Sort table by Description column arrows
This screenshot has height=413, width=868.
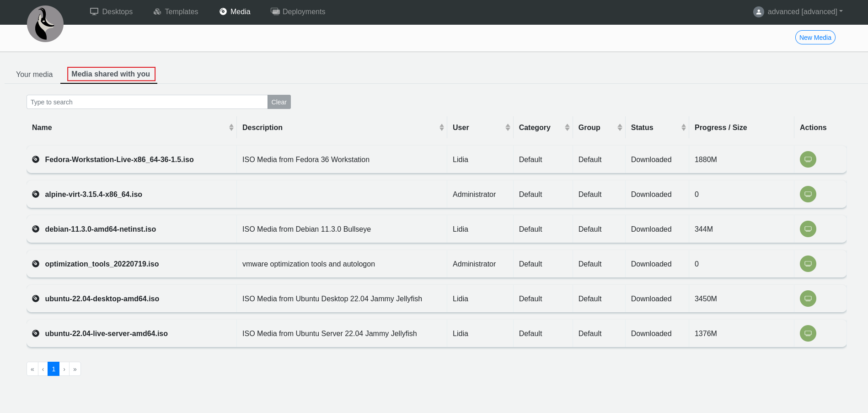441,128
